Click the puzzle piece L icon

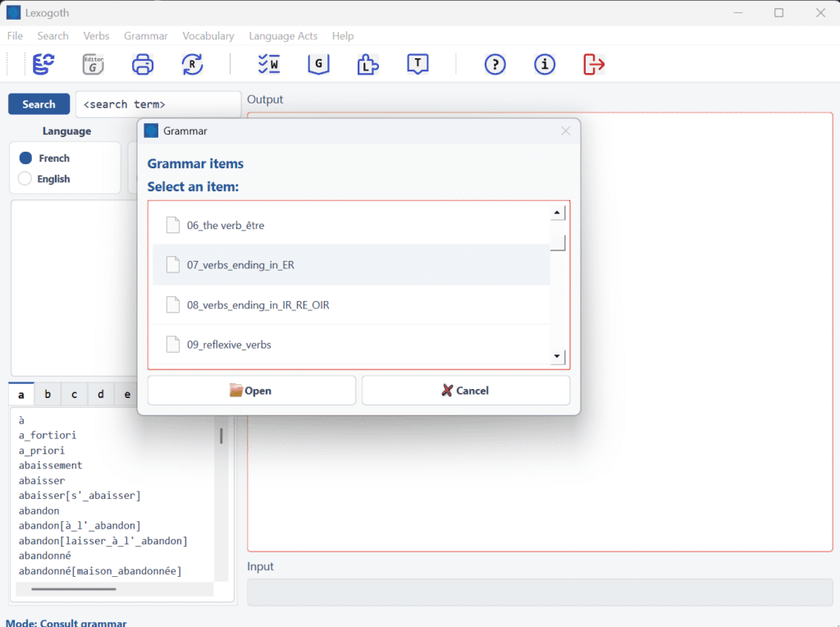click(x=368, y=64)
